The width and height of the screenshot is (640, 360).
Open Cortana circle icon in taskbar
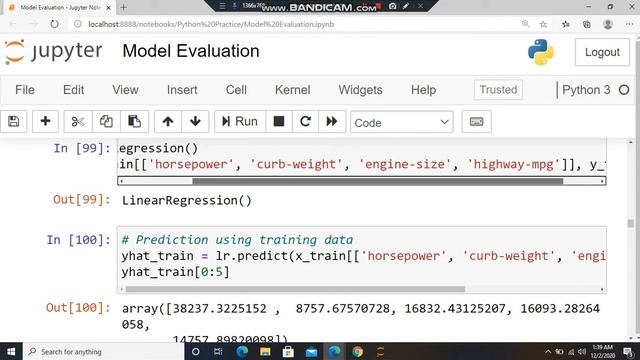tap(196, 351)
